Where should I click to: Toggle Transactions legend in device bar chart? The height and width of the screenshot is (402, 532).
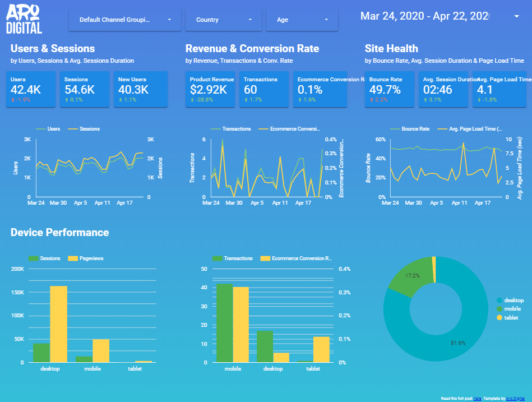233,258
